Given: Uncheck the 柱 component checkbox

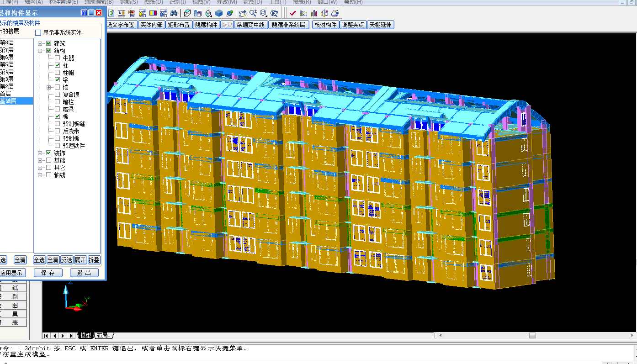Looking at the screenshot, I should [57, 65].
